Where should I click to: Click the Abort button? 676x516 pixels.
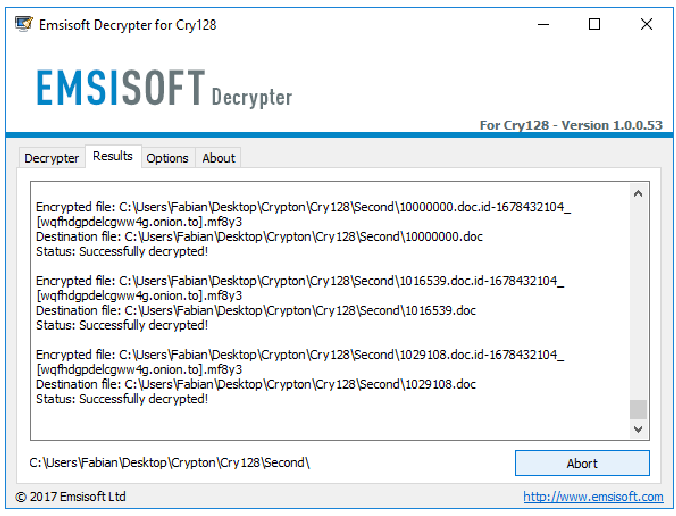coord(582,463)
